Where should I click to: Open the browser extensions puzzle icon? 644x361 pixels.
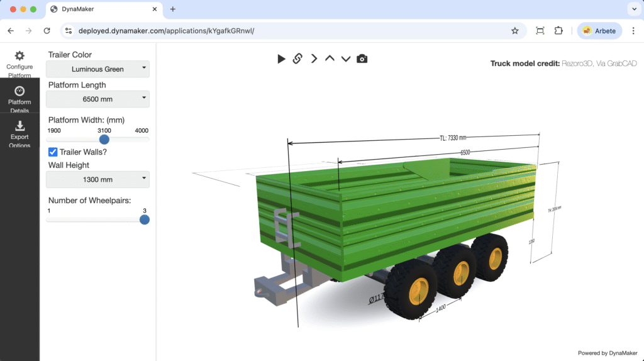pos(558,31)
